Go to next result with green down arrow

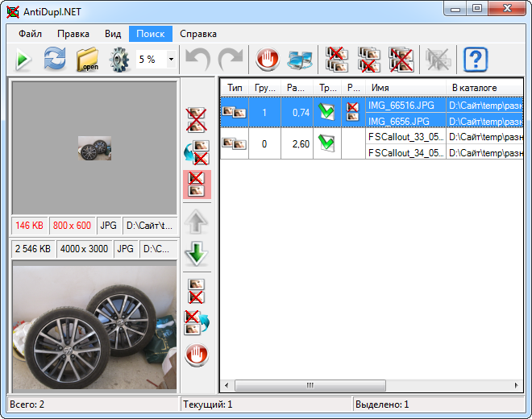click(x=196, y=254)
